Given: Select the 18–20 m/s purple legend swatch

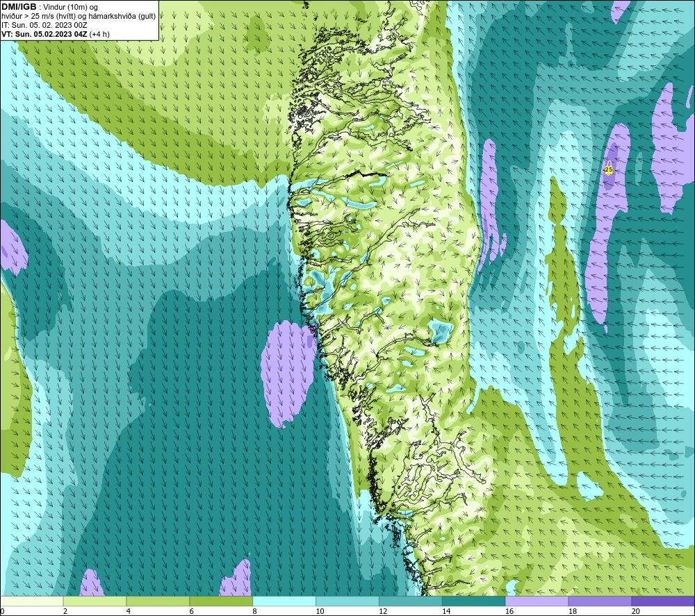Looking at the screenshot, I should pyautogui.click(x=600, y=601).
